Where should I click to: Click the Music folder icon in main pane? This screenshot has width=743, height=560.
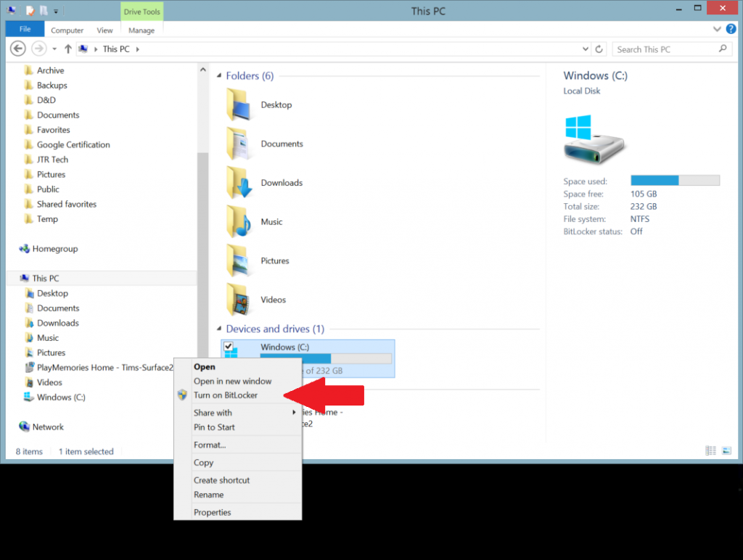coord(239,222)
